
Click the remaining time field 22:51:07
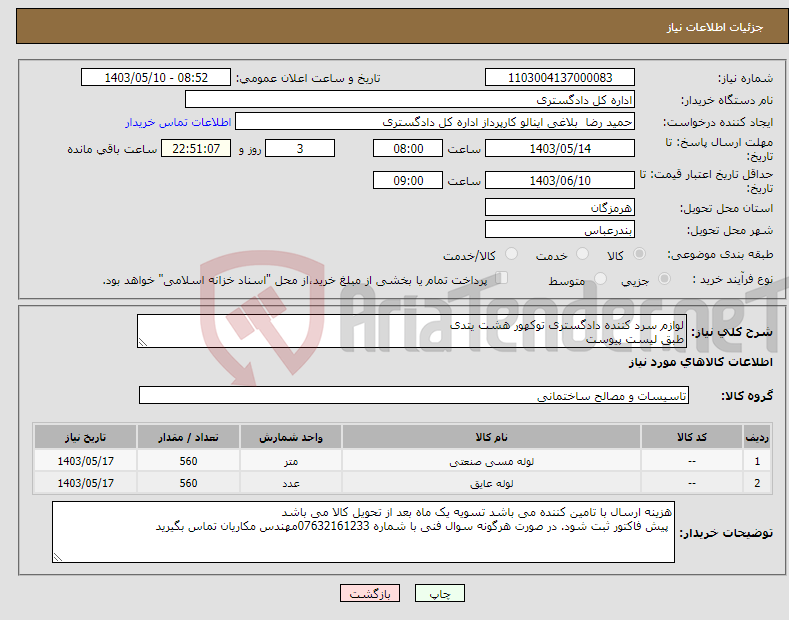click(196, 148)
